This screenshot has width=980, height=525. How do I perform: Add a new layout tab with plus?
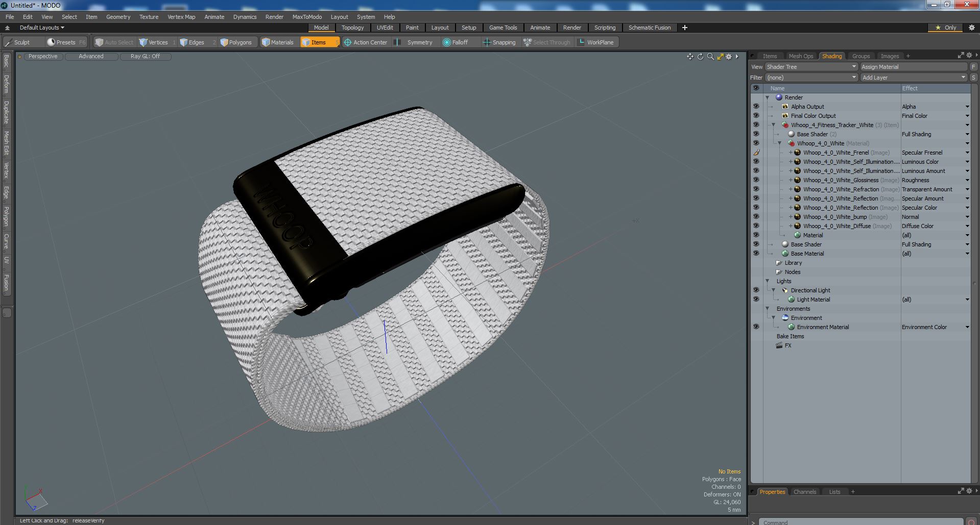coord(685,28)
